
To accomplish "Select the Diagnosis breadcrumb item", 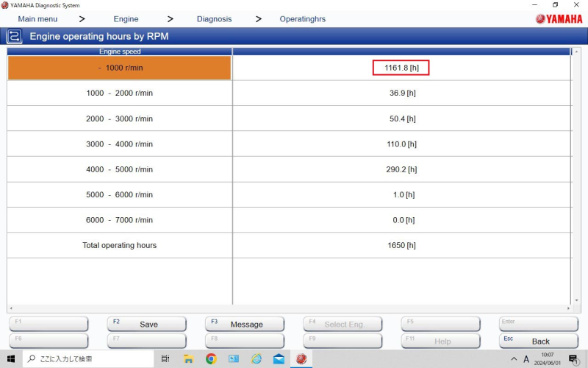I will [x=214, y=19].
